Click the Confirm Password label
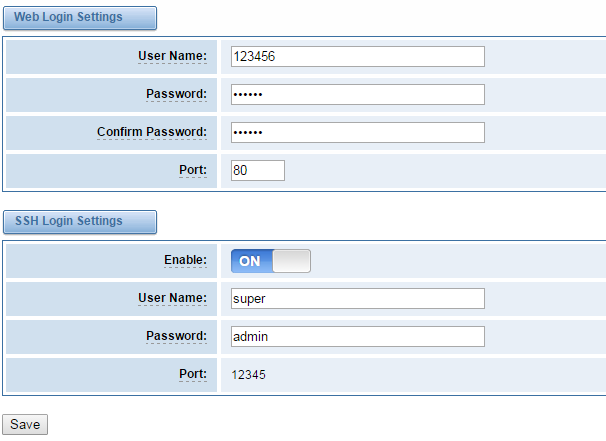The width and height of the screenshot is (606, 441). tap(152, 132)
